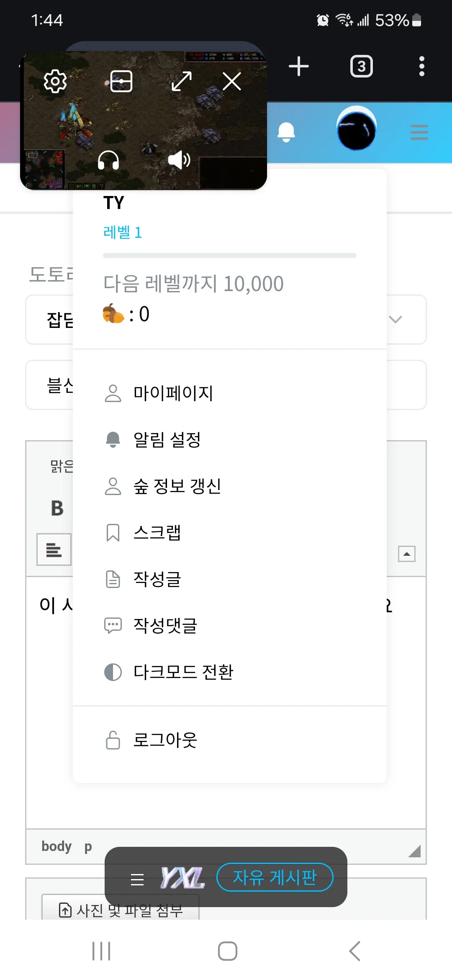Click the level progress bar

229,255
